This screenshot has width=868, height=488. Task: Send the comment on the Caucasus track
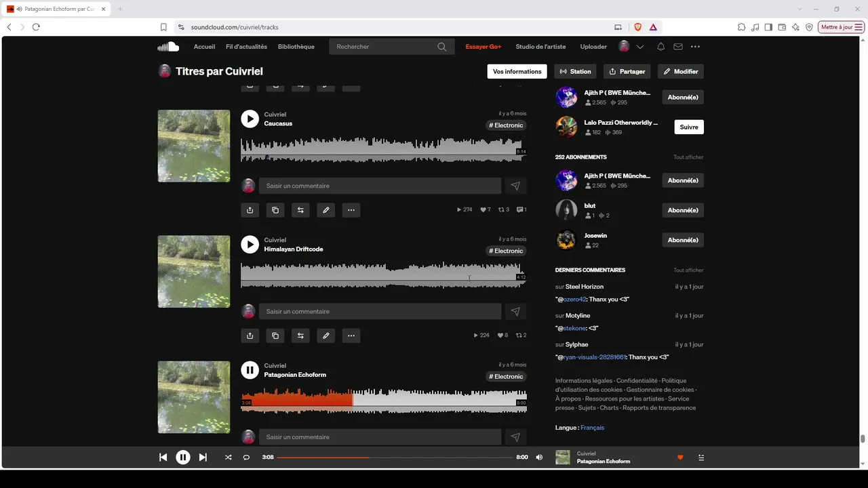[515, 186]
